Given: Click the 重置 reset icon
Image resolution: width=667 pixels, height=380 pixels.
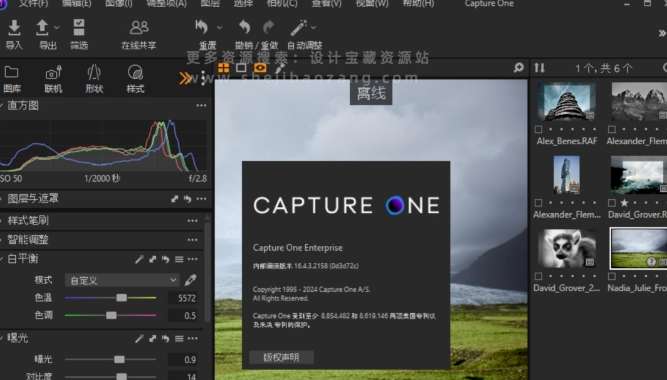Looking at the screenshot, I should coord(202,27).
